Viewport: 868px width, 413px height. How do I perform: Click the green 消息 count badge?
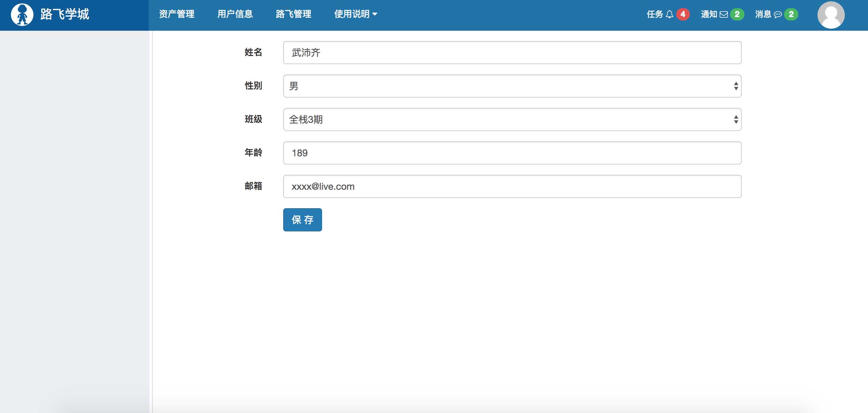[791, 14]
